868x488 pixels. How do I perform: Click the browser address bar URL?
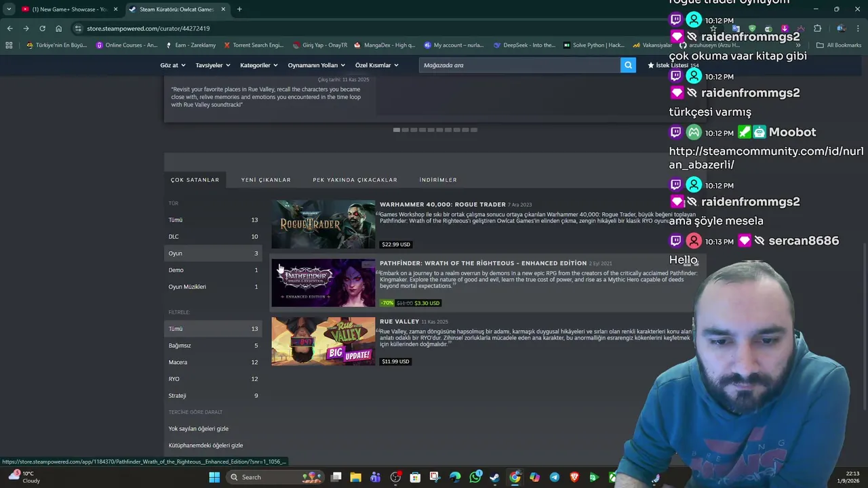tap(148, 28)
